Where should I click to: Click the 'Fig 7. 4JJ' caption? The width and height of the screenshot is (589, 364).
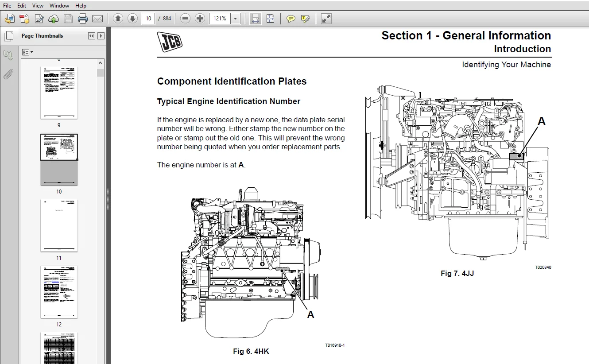[x=457, y=274]
